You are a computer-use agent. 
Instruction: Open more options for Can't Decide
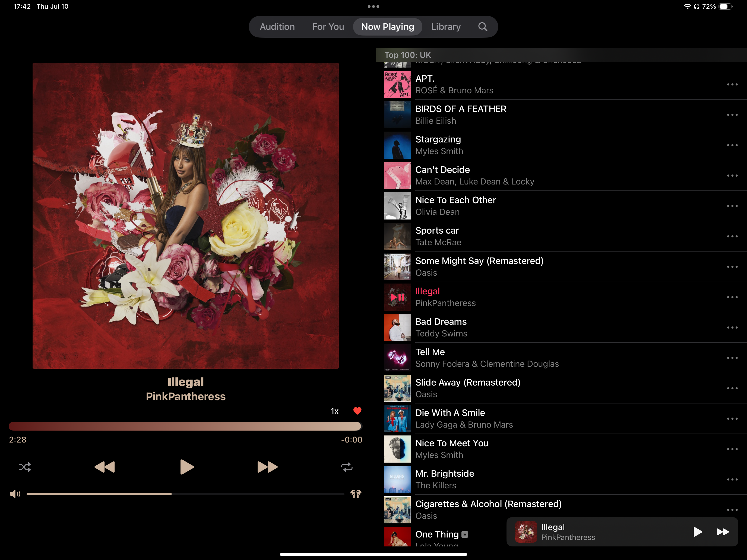point(732,176)
